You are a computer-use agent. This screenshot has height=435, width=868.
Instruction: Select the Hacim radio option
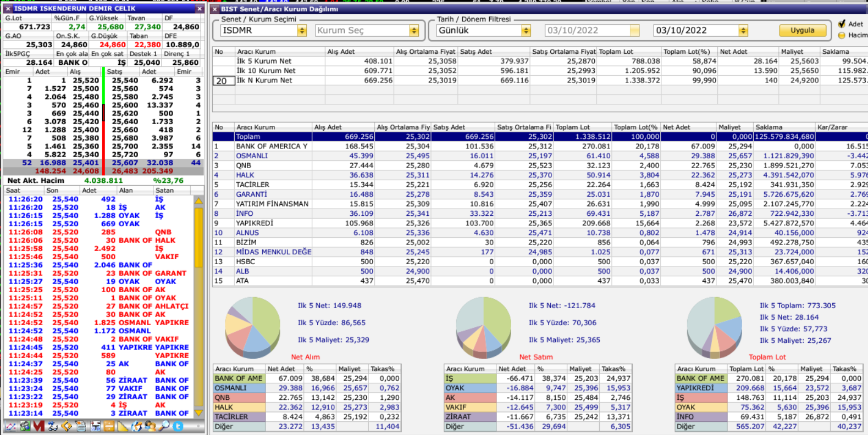click(842, 35)
